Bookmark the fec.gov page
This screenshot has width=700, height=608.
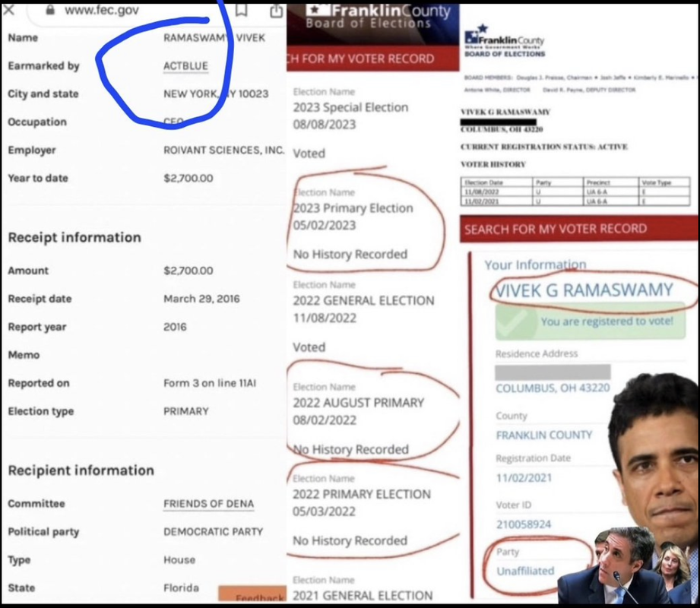pos(242,10)
